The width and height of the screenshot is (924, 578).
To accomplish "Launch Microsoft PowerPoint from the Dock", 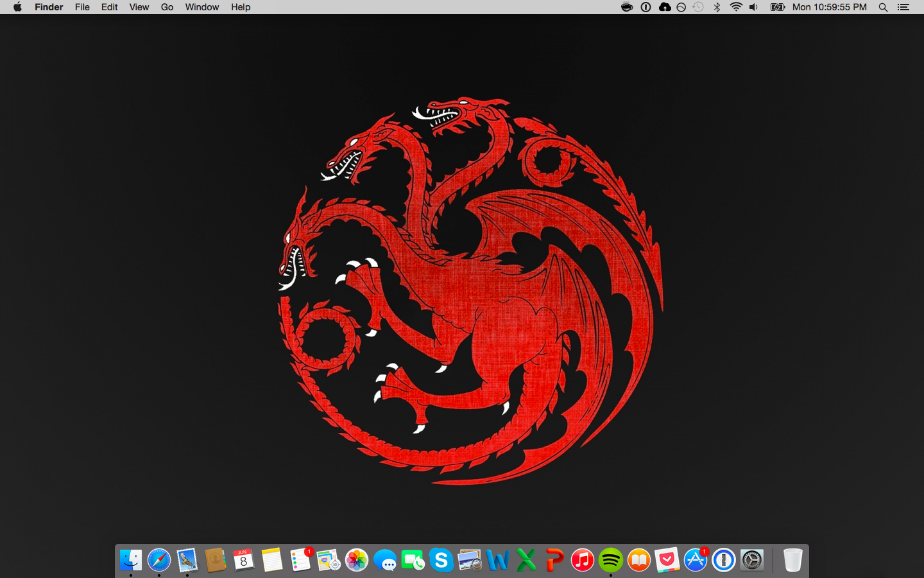I will [554, 560].
